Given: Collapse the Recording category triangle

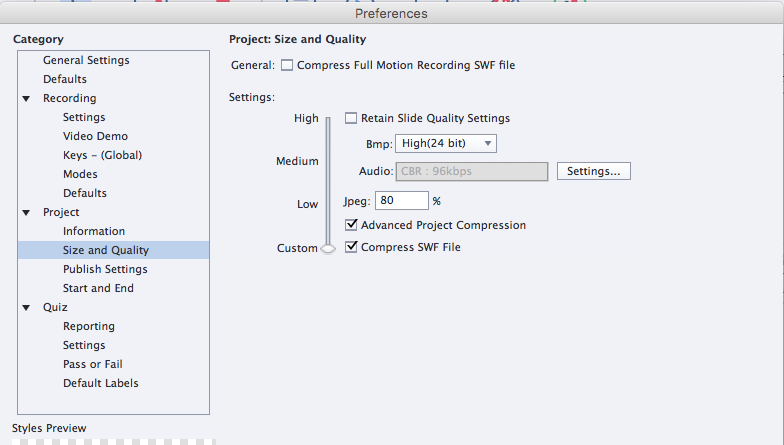Looking at the screenshot, I should point(27,99).
